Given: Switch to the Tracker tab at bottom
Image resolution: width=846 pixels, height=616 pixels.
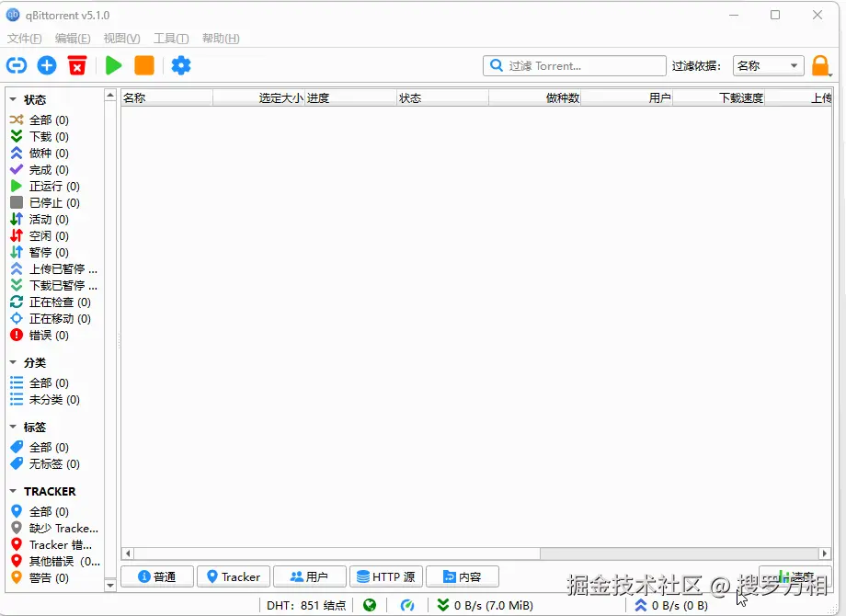Looking at the screenshot, I should tap(233, 576).
